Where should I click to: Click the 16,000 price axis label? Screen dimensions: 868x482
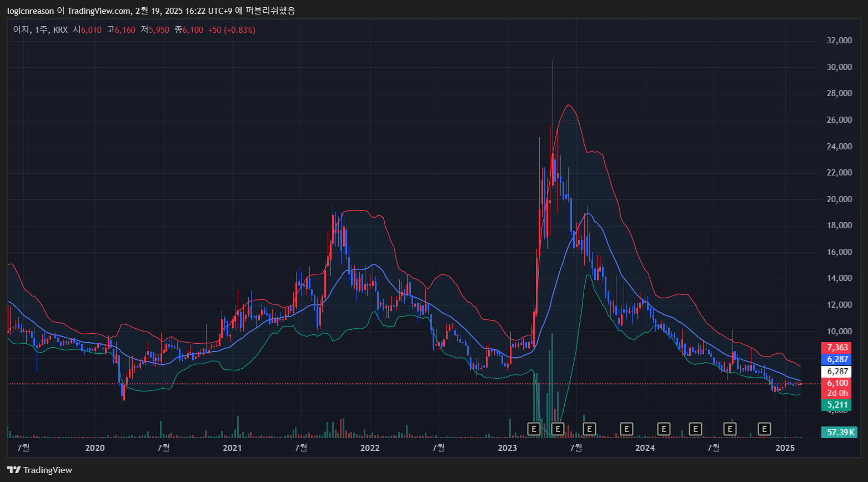(x=839, y=252)
